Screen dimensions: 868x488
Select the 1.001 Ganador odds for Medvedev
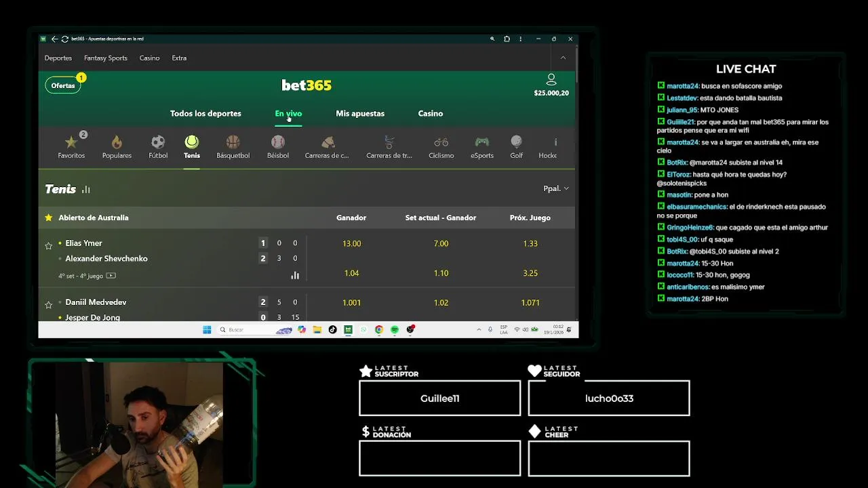coord(352,303)
